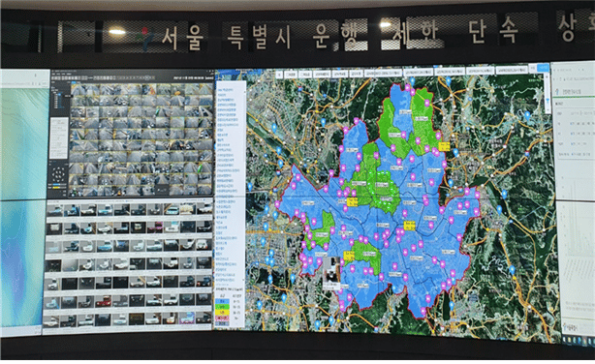The width and height of the screenshot is (595, 364).
Task: Click the yellow label marker beside southwest green district
Action: (348, 256)
